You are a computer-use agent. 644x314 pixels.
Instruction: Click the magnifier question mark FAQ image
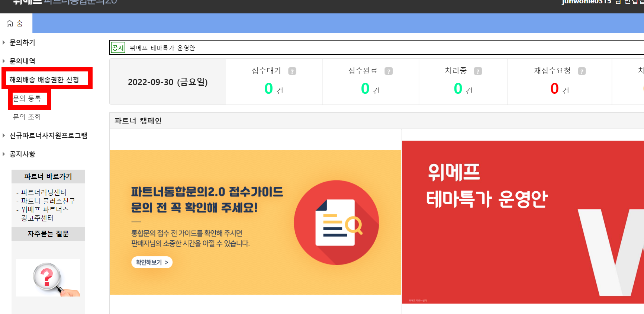pos(48,278)
